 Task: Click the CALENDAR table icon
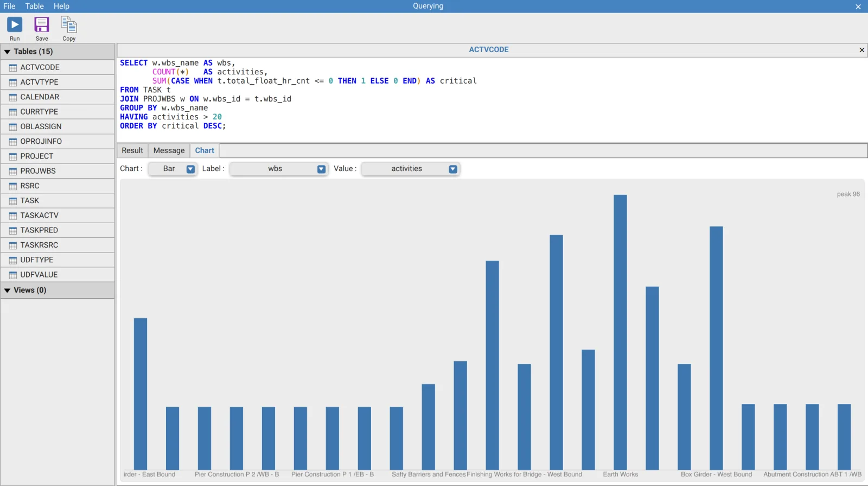coord(13,97)
